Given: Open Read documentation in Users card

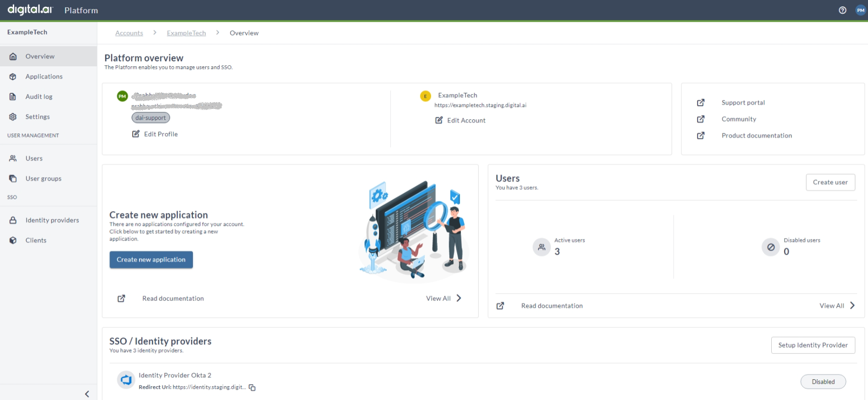Looking at the screenshot, I should click(552, 306).
